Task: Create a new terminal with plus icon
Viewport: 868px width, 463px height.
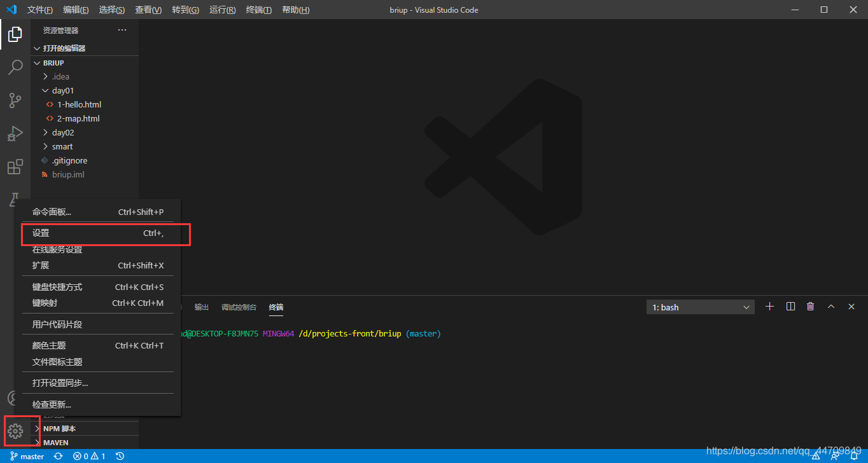Action: tap(769, 307)
